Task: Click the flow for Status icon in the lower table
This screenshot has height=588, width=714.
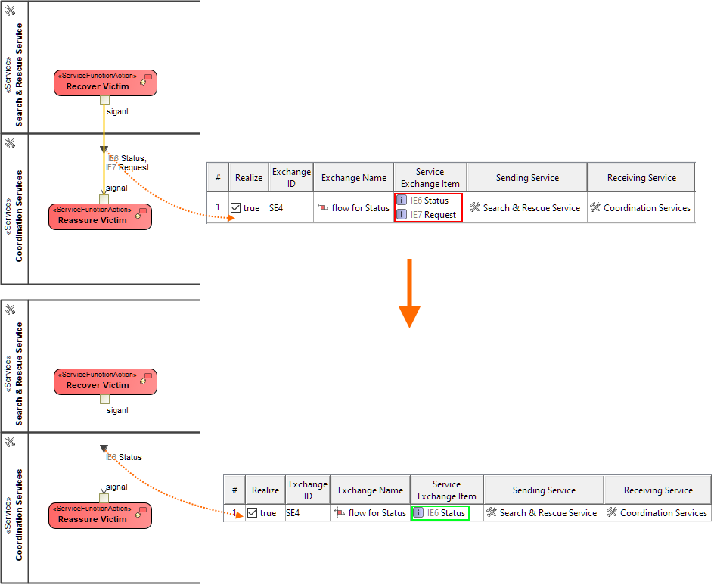Action: 340,513
